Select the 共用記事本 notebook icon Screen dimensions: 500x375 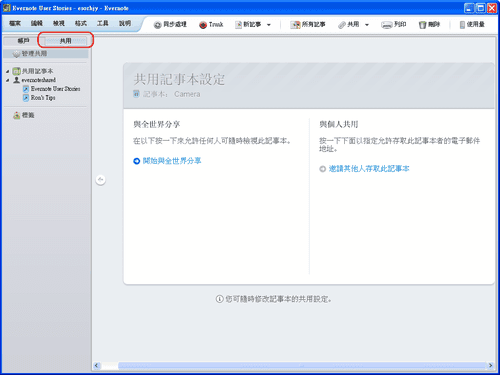[x=16, y=71]
